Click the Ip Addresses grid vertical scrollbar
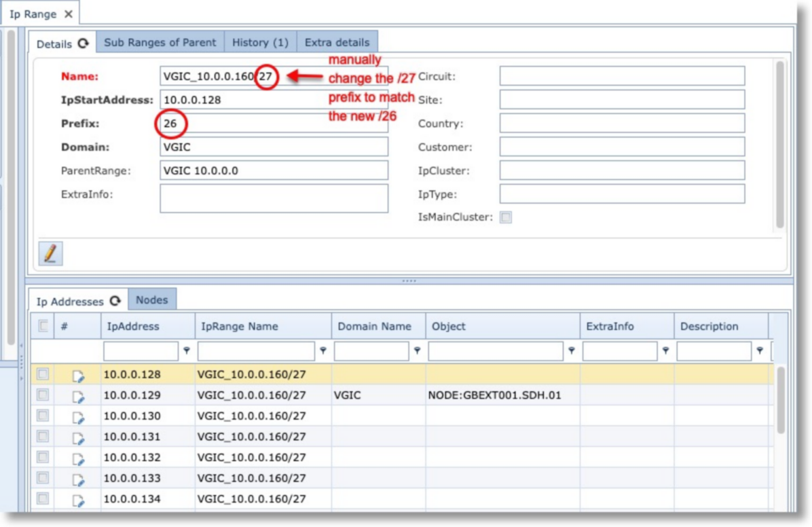This screenshot has height=527, width=812. [x=781, y=401]
